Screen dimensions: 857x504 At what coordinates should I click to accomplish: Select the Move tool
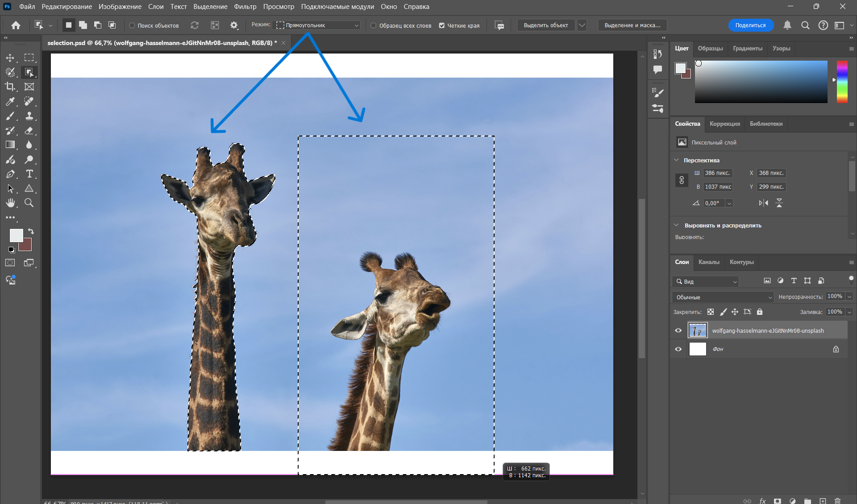[x=10, y=58]
